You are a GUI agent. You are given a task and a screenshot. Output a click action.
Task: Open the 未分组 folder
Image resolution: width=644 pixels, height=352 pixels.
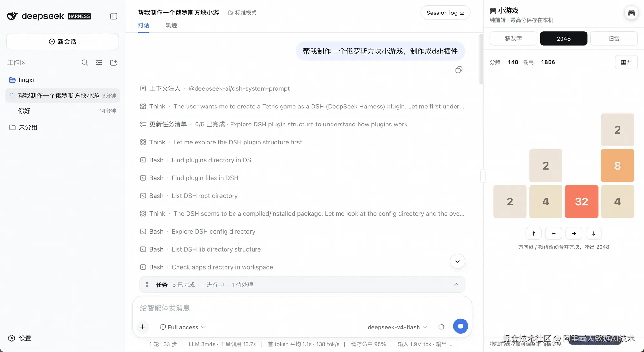[62, 127]
